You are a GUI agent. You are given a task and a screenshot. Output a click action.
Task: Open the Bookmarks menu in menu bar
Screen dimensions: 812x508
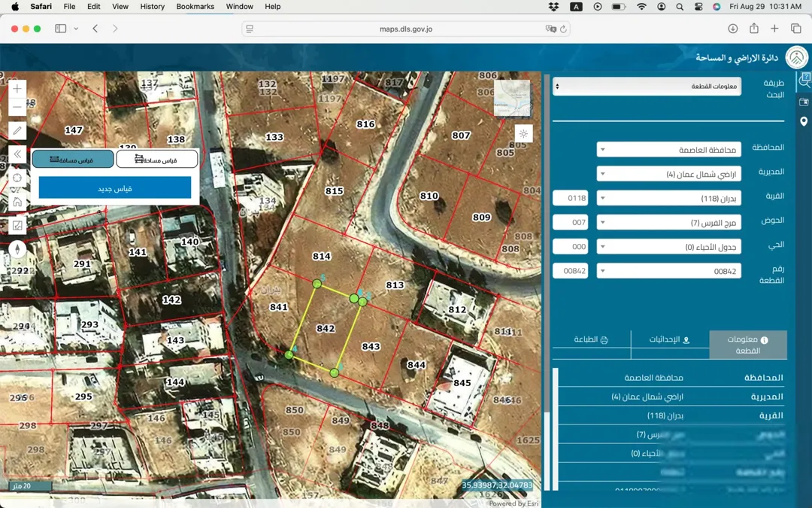[195, 6]
